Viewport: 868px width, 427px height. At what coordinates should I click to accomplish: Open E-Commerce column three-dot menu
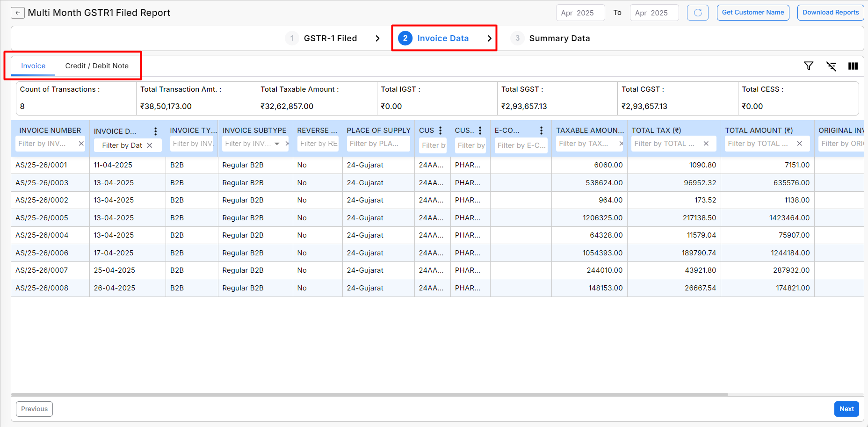541,130
